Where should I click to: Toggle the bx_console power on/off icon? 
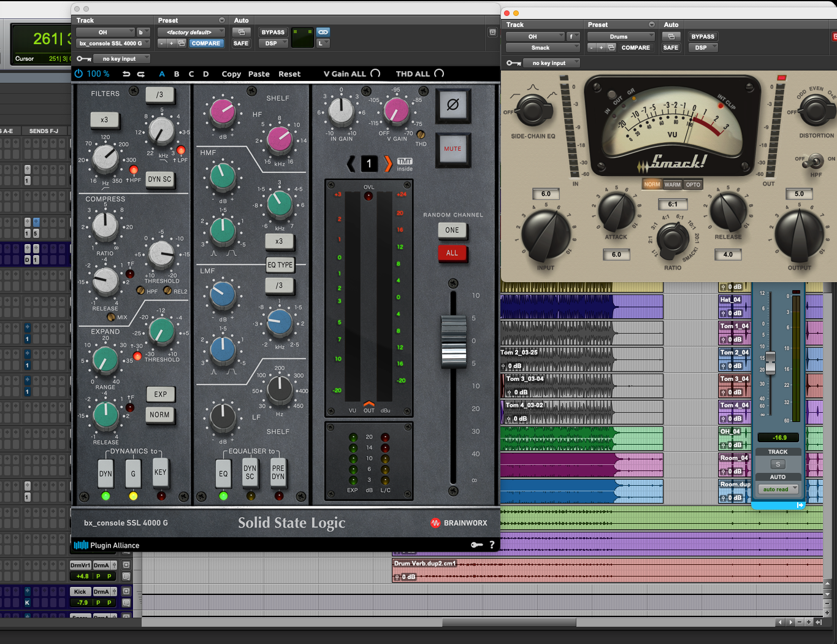78,74
